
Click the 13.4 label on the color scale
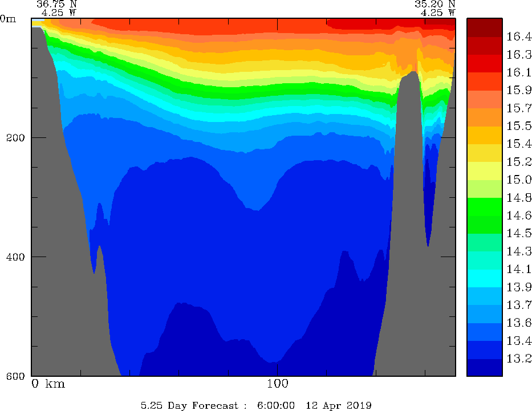coord(519,341)
